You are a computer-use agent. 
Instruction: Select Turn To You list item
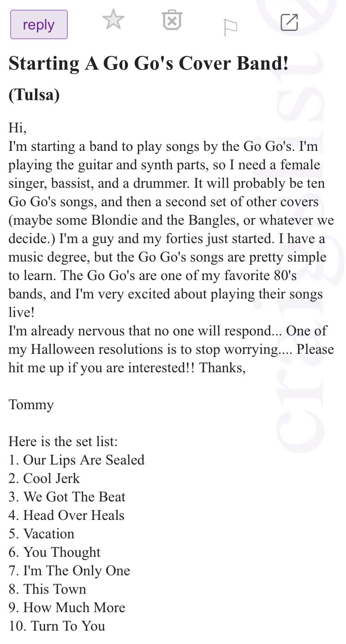[x=57, y=626]
